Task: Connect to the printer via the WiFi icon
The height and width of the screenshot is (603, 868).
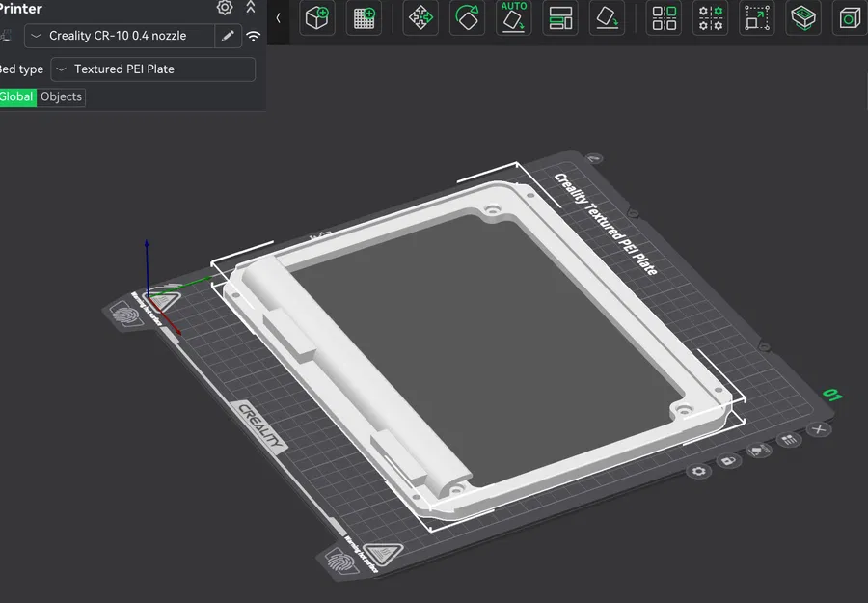Action: pos(253,36)
